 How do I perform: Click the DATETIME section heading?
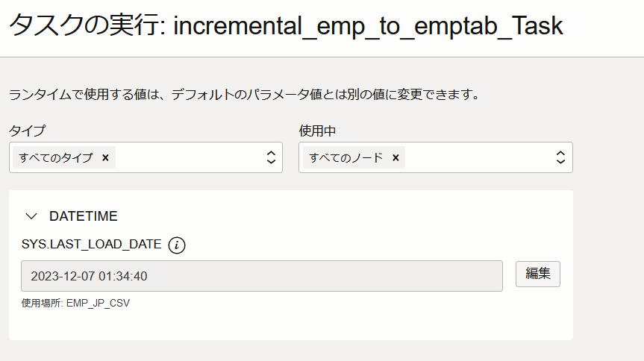(83, 216)
